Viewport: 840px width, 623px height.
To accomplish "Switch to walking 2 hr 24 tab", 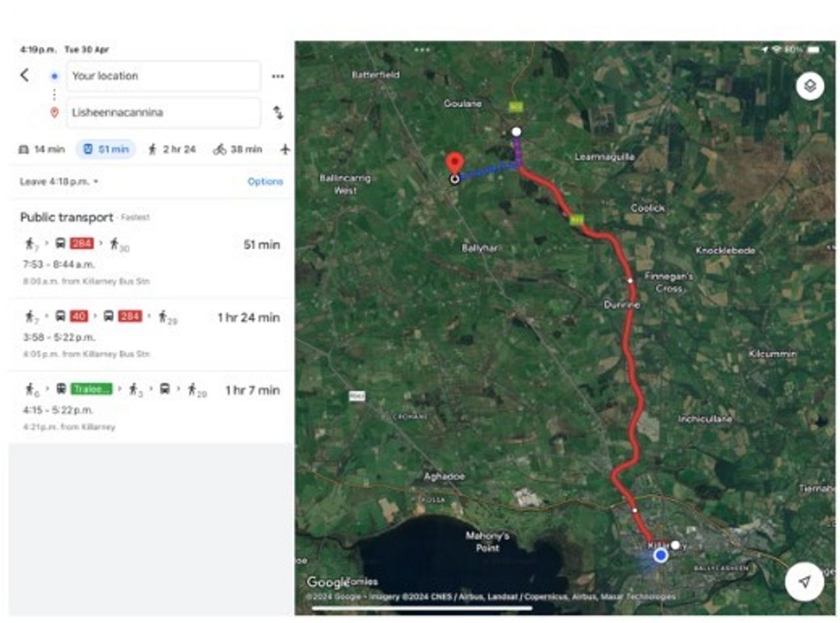I will 172,150.
